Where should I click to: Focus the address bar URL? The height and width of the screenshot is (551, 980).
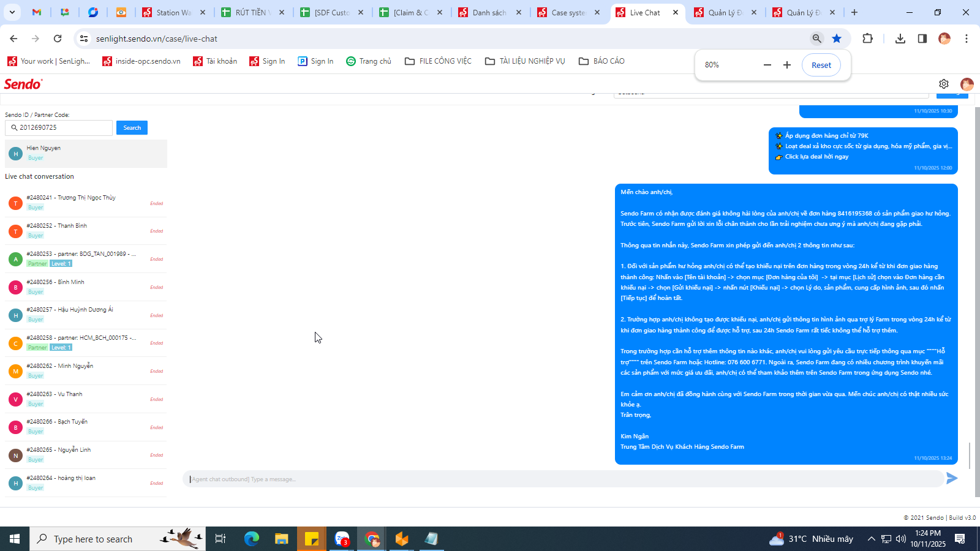click(156, 39)
